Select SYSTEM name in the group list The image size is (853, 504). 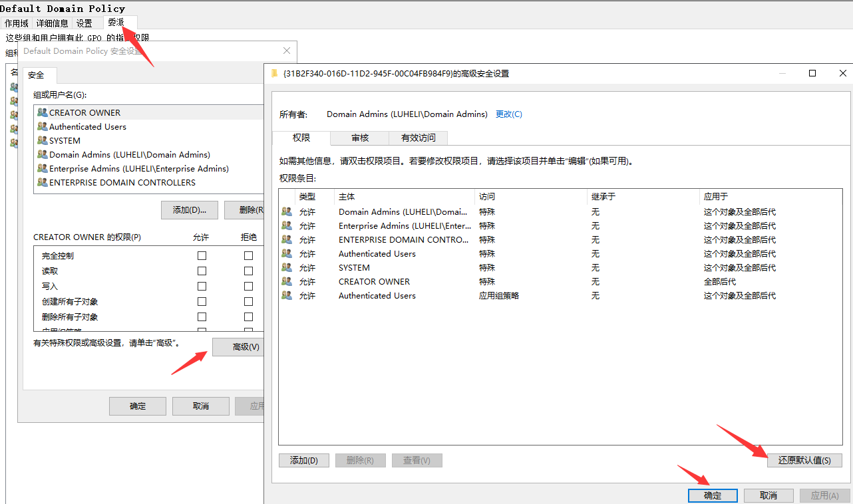(65, 140)
